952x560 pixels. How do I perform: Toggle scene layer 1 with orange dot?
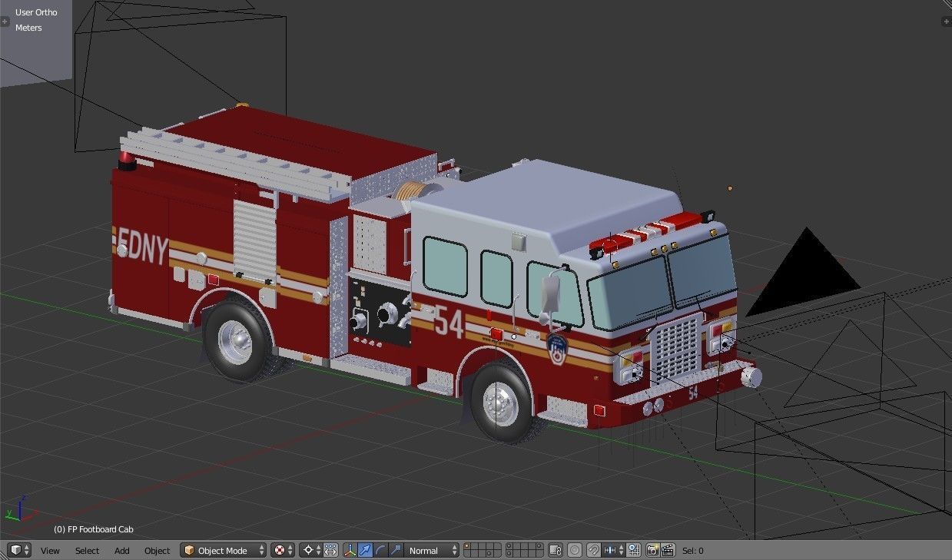click(467, 546)
